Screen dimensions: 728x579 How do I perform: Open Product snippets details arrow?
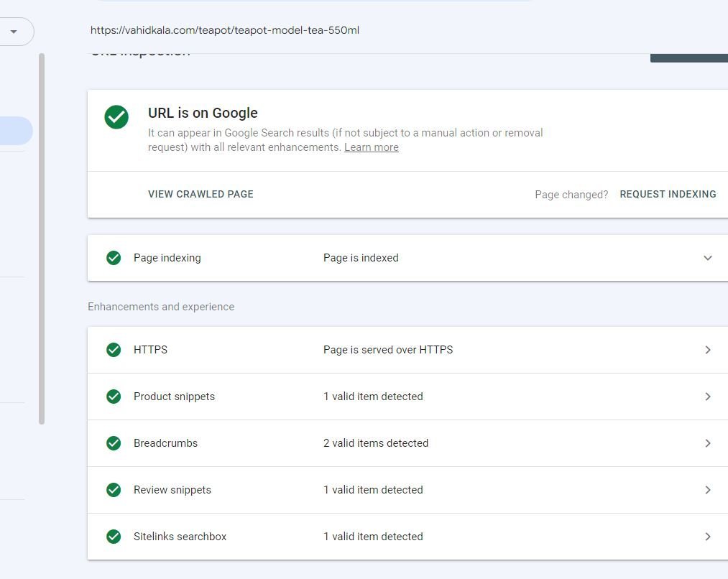point(708,397)
